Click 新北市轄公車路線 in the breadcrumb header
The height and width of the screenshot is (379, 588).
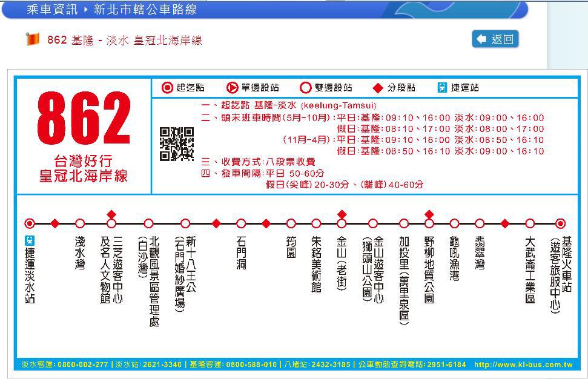click(144, 10)
